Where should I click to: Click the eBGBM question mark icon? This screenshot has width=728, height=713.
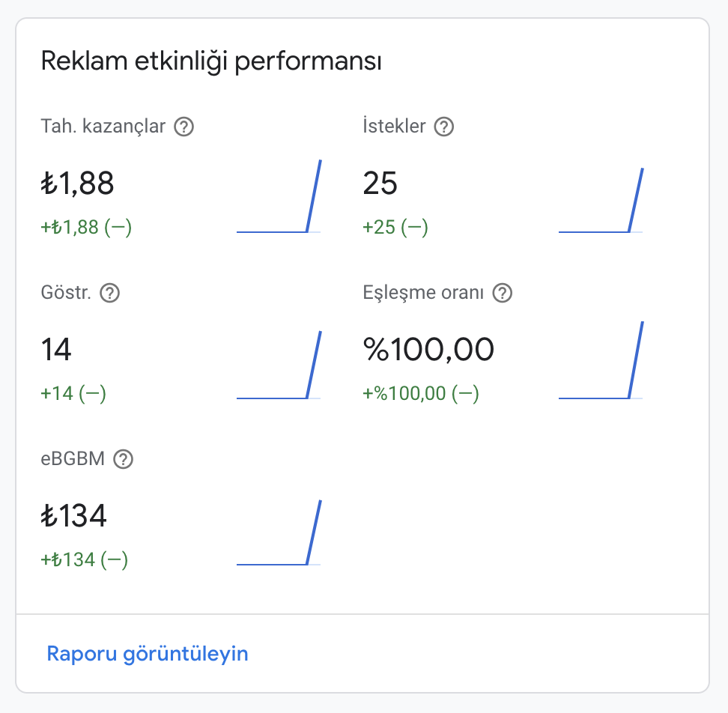124,459
